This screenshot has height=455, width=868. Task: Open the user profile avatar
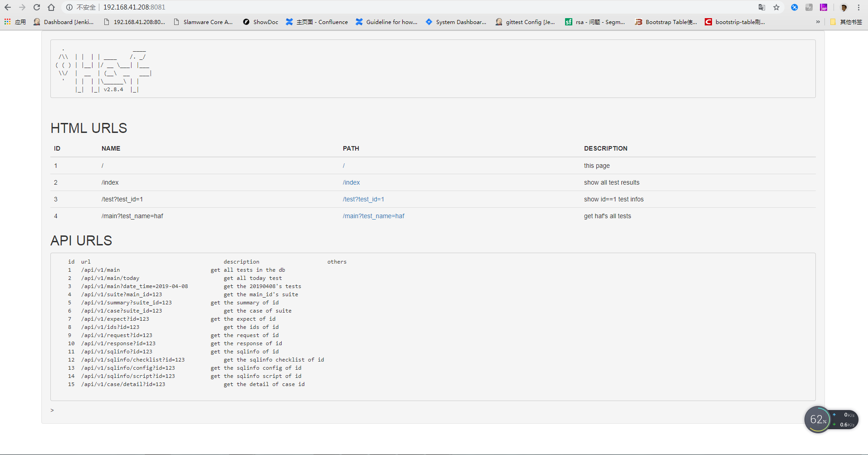pos(844,7)
